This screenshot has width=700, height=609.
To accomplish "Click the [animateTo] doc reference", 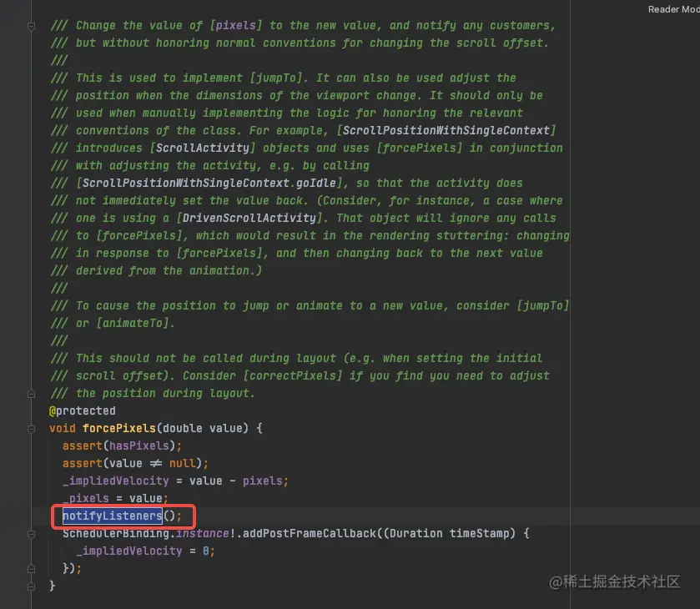I will (133, 323).
